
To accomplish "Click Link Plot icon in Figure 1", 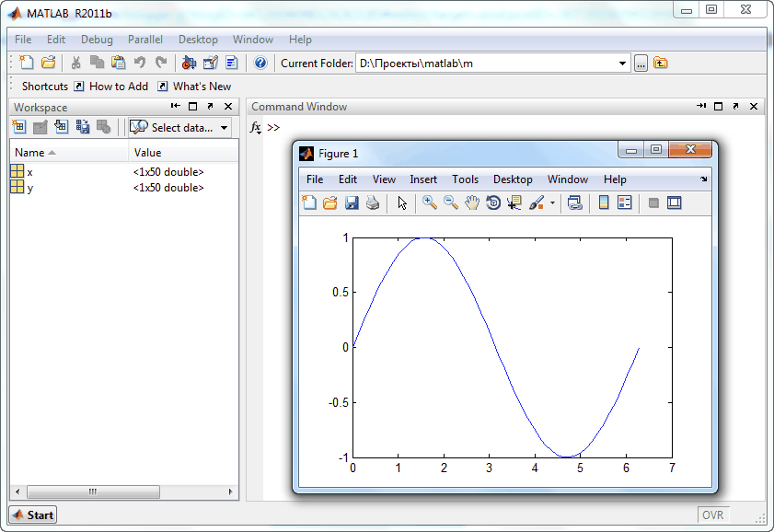I will (x=574, y=202).
